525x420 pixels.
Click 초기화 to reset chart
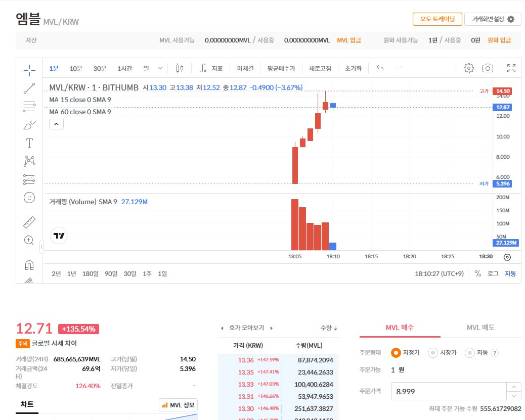coord(353,68)
